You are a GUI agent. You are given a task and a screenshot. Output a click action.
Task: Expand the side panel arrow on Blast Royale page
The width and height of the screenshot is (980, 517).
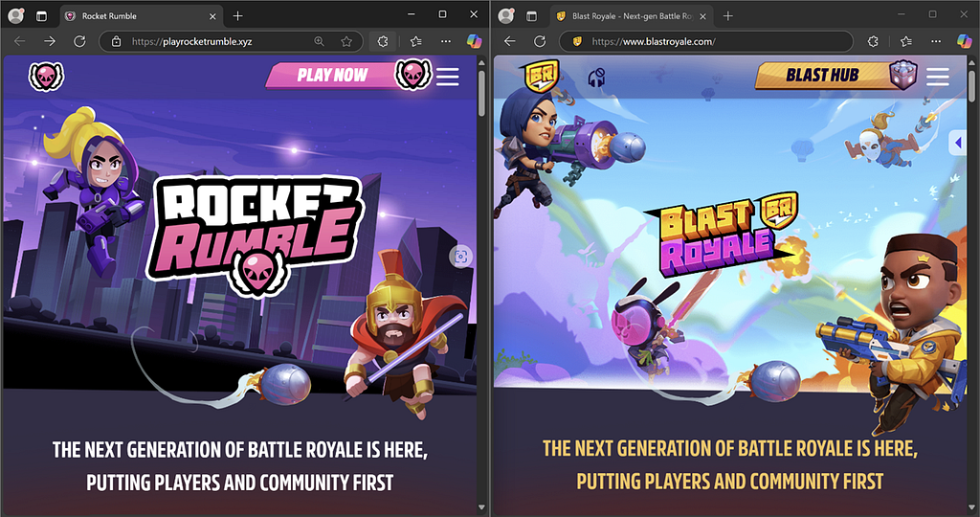coord(957,144)
